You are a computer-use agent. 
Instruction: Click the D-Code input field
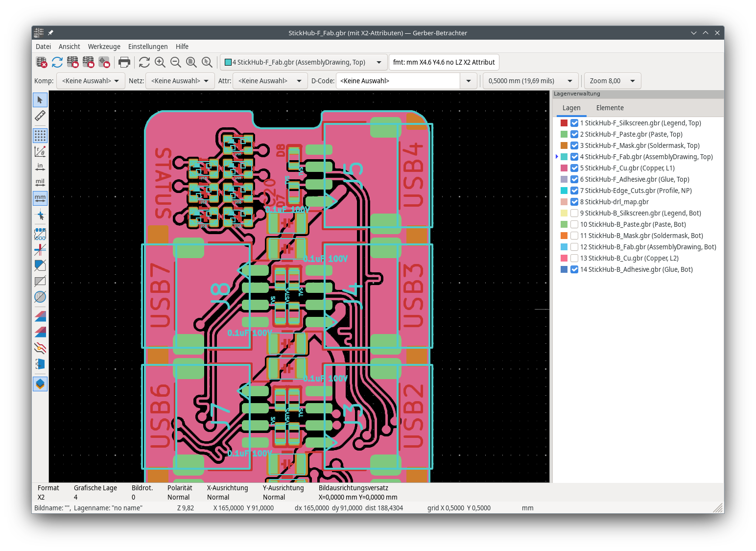(398, 81)
